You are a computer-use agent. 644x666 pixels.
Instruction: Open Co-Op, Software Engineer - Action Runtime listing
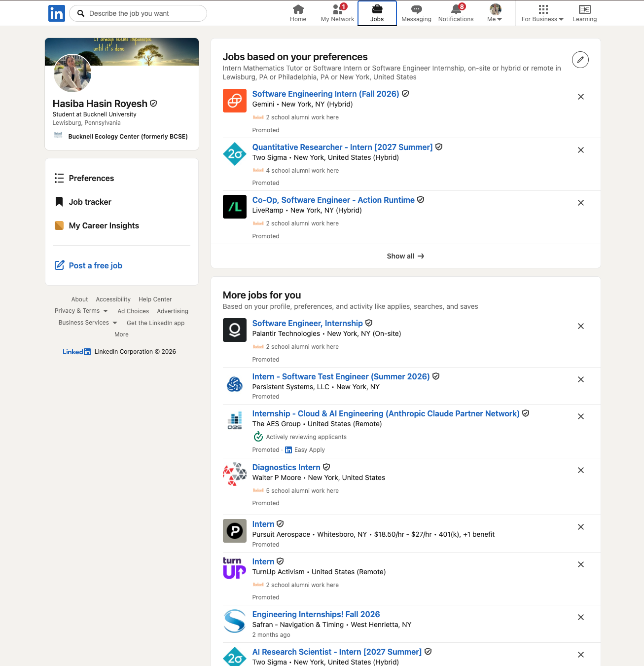click(333, 200)
